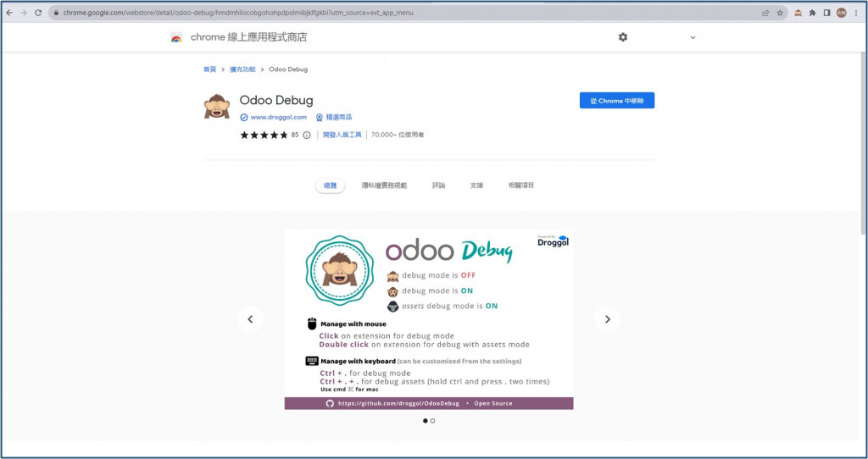Click the Odoo Debug monkey logo
This screenshot has height=459, width=868.
tap(217, 106)
